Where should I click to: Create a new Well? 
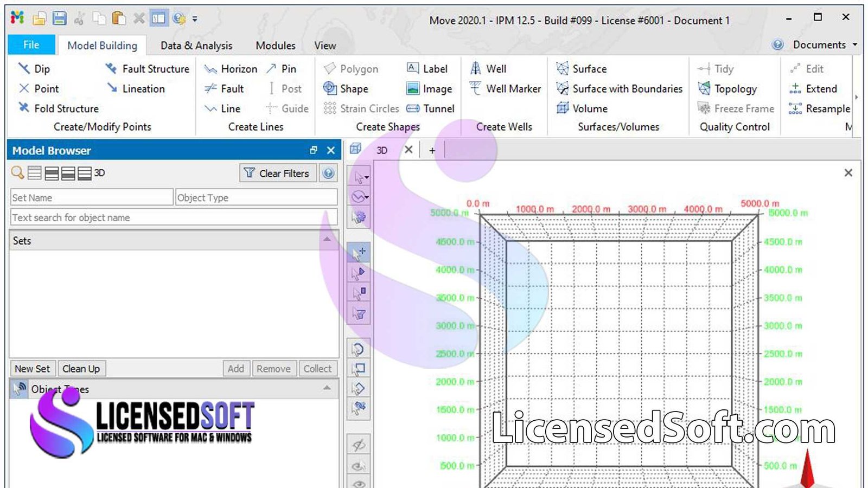(488, 69)
